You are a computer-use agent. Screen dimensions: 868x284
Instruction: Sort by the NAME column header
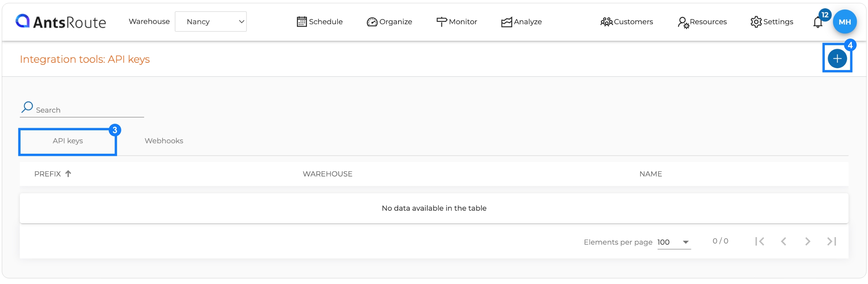[x=651, y=174]
